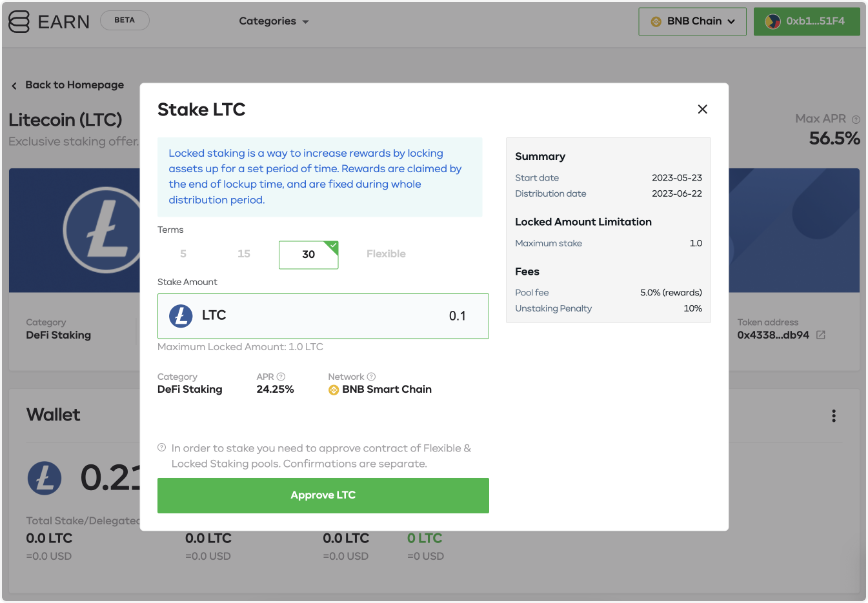This screenshot has width=868, height=603.
Task: Click Unstaking Penalty '10%' value
Action: click(693, 308)
